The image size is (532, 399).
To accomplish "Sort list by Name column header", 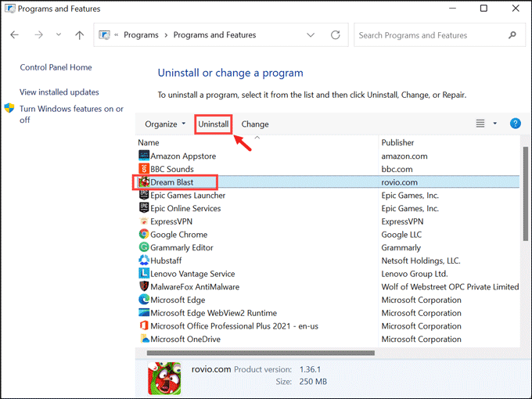I will (149, 142).
